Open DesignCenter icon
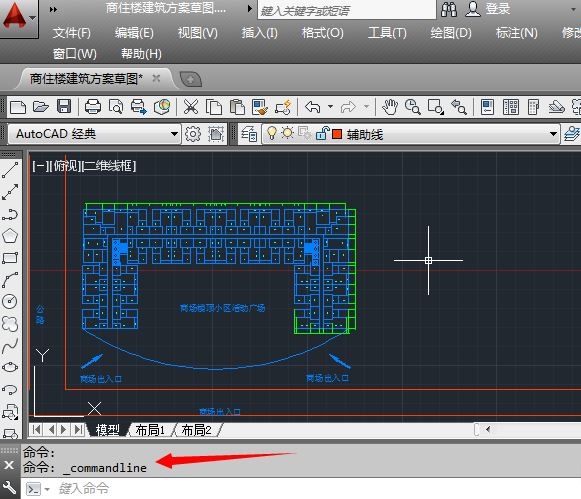 point(511,107)
